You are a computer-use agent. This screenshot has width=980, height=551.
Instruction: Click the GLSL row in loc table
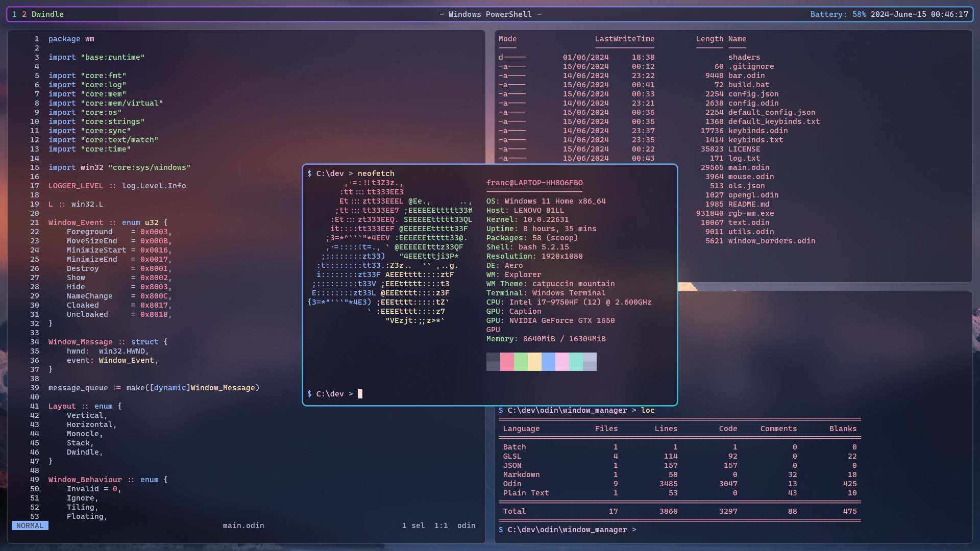pos(679,456)
